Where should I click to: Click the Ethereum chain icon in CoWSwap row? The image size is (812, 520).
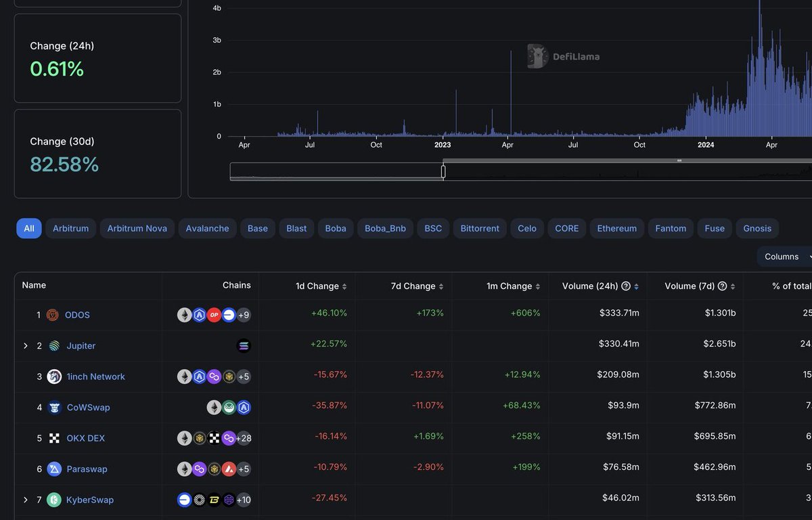[x=214, y=408]
